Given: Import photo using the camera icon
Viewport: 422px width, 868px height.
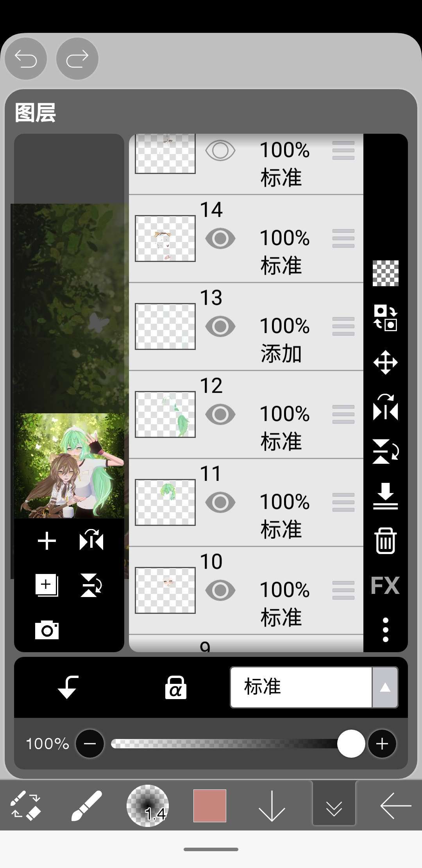Looking at the screenshot, I should tap(47, 629).
